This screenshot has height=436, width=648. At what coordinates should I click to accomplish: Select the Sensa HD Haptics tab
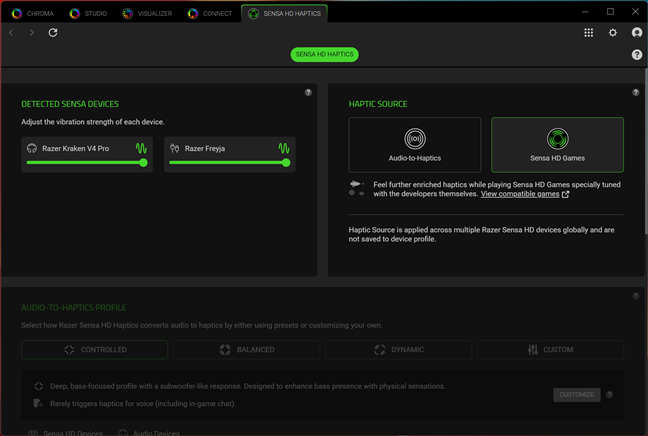coord(284,14)
